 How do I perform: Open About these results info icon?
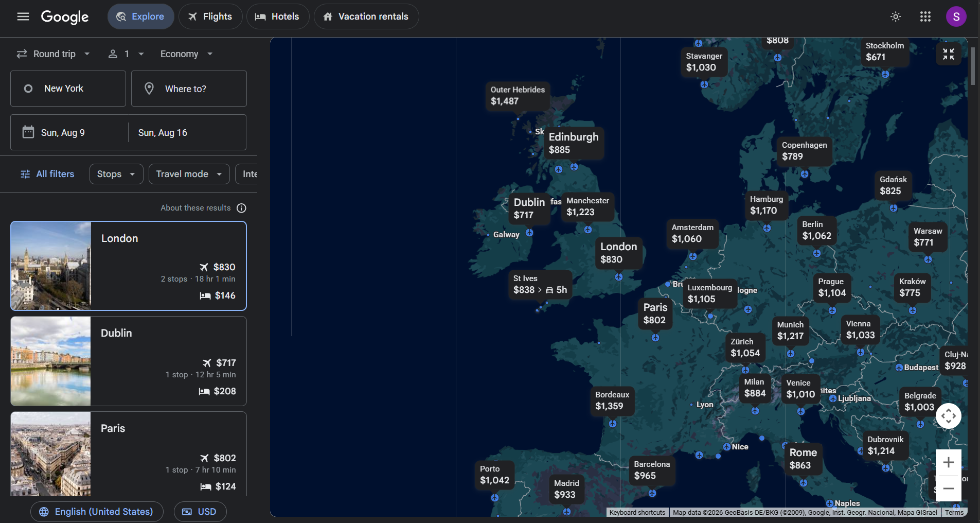click(241, 208)
